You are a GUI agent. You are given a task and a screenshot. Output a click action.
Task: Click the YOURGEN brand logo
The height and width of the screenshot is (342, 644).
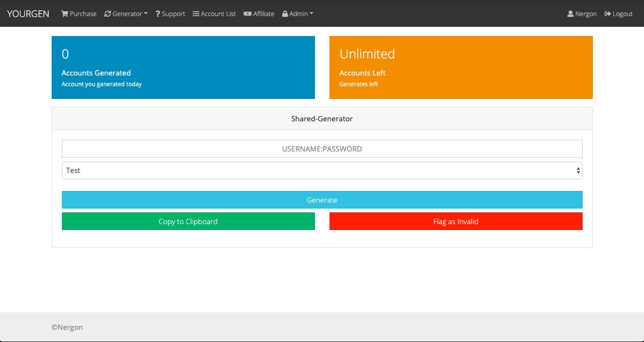tap(28, 14)
